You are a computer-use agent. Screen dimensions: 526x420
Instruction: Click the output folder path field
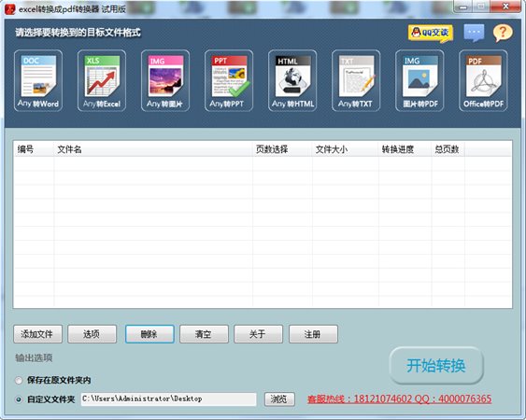(168, 399)
